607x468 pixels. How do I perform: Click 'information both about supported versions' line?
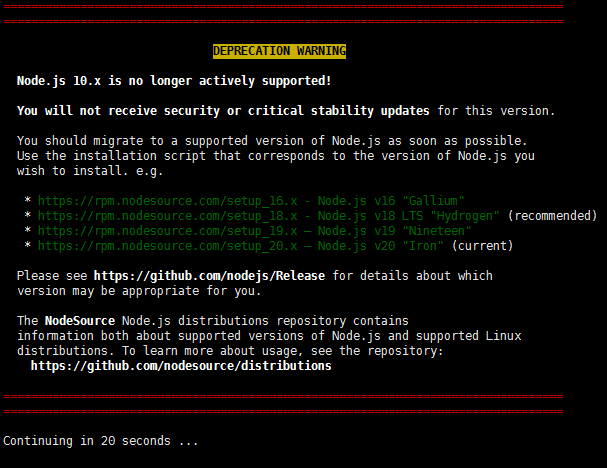[x=269, y=336]
